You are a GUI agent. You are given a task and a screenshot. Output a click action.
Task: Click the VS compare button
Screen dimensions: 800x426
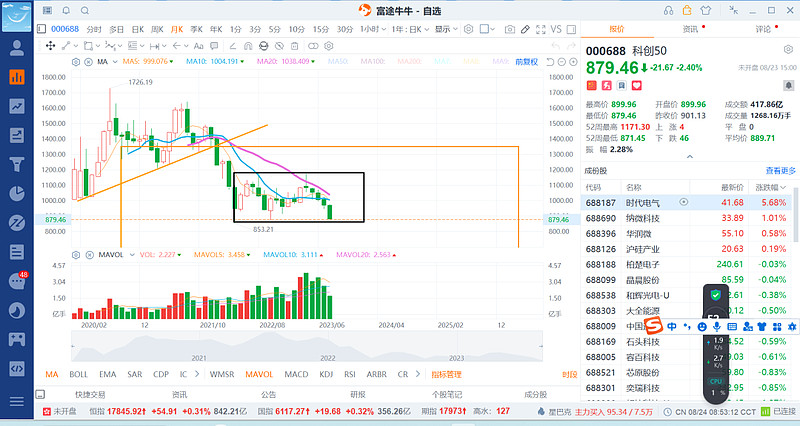click(556, 30)
